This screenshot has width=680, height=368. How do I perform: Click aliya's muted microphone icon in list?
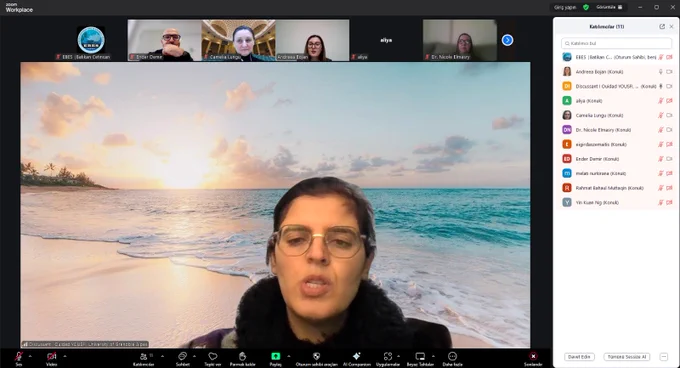coord(661,101)
